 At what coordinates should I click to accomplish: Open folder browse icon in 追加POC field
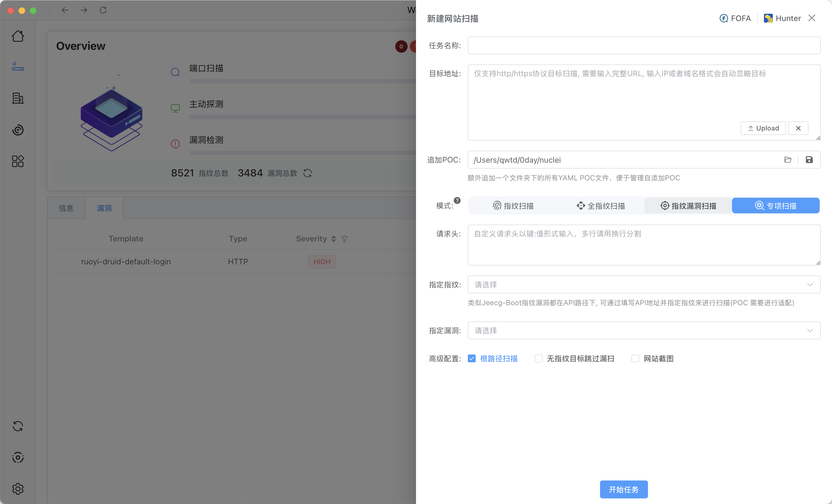787,160
